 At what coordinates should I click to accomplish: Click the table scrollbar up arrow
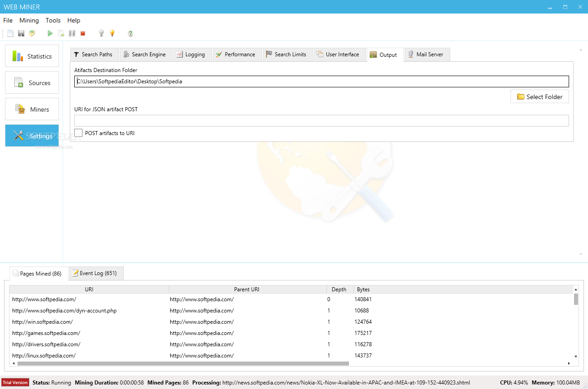[x=576, y=289]
